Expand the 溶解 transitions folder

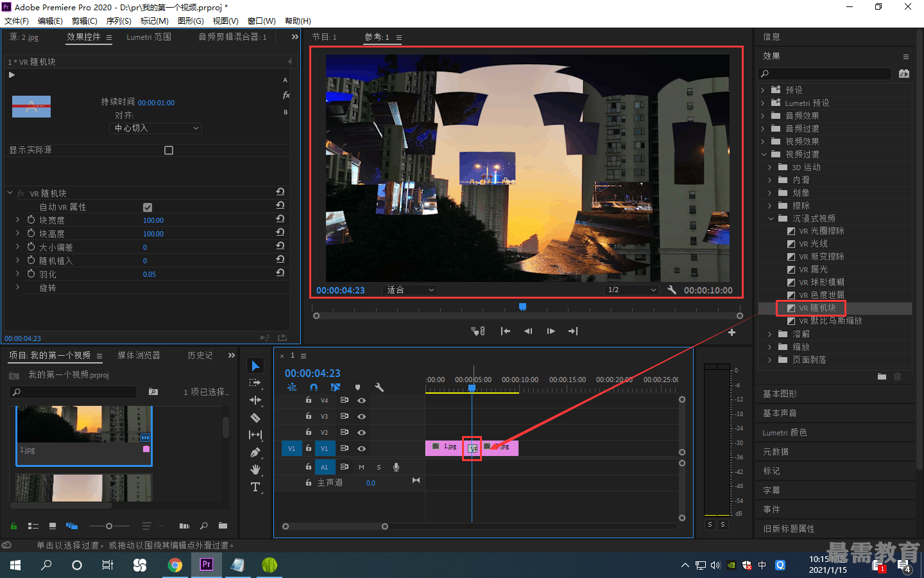[x=770, y=334]
